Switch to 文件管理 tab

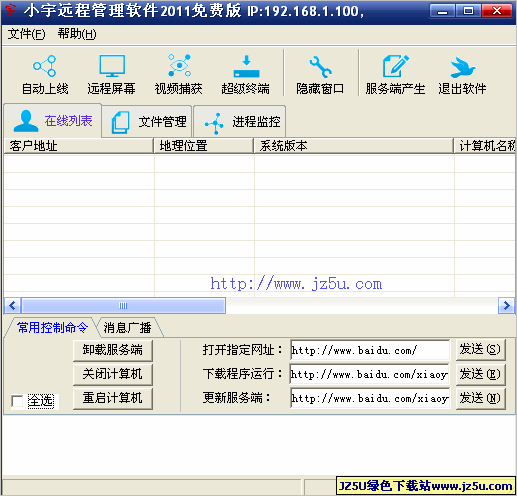coord(147,121)
